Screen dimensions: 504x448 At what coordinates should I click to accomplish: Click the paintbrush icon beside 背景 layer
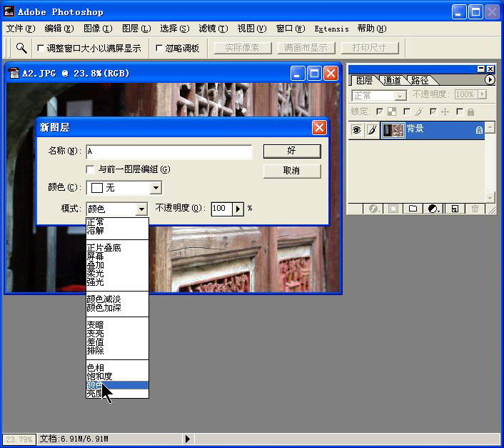pyautogui.click(x=371, y=130)
